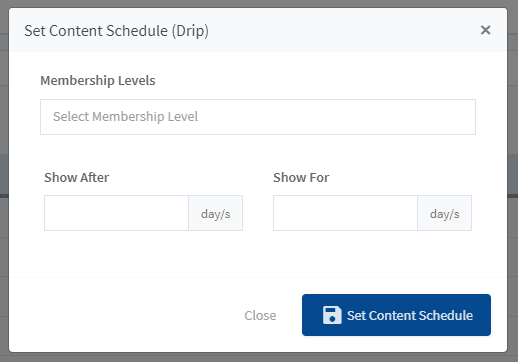
Task: Focus the Show After days field
Action: pos(116,213)
